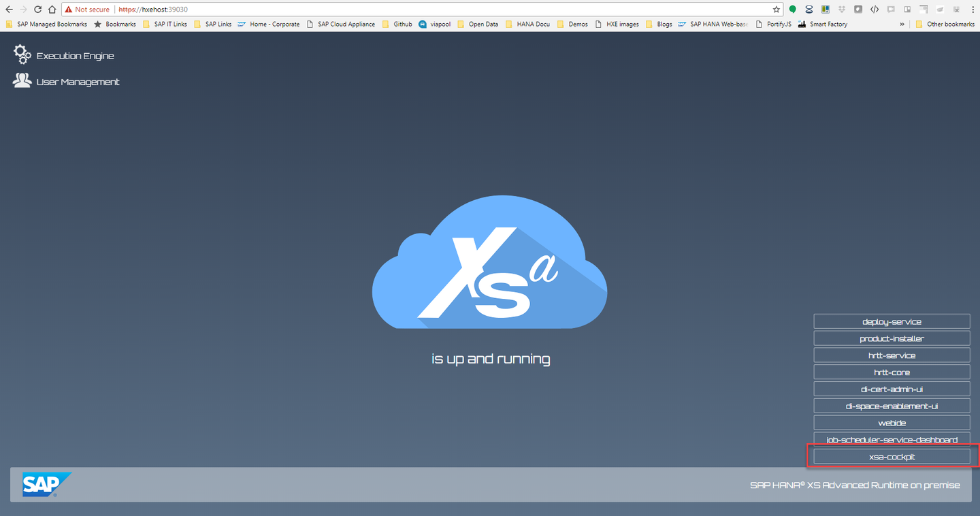Open the SAP HANA Web-base bookmark
This screenshot has width=980, height=516.
[713, 24]
